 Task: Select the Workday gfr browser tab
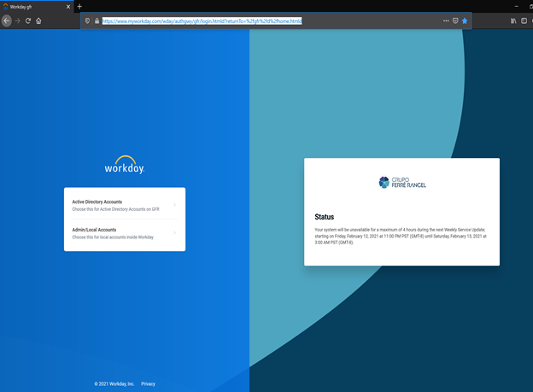click(34, 6)
